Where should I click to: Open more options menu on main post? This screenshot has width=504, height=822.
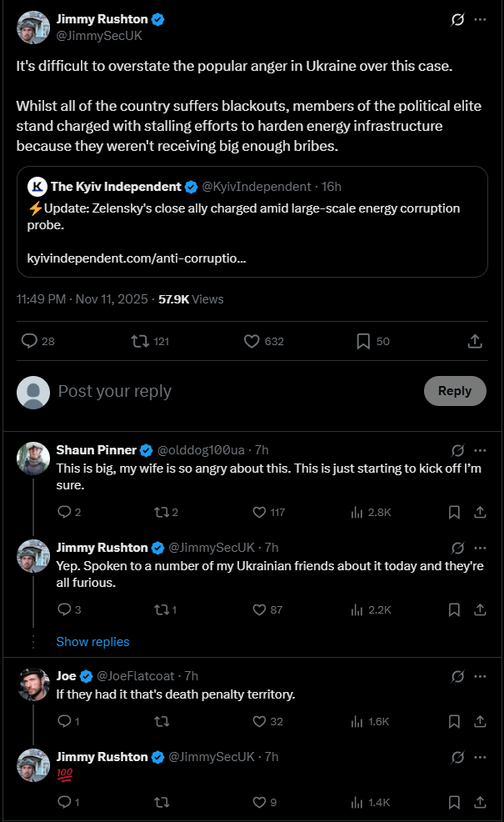[481, 19]
